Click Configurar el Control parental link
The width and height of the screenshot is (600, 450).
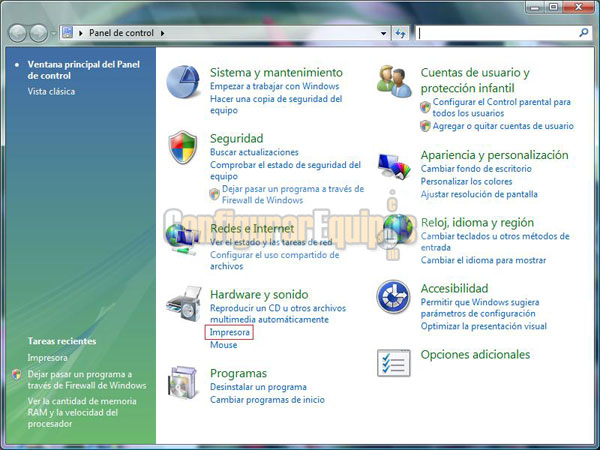point(502,108)
